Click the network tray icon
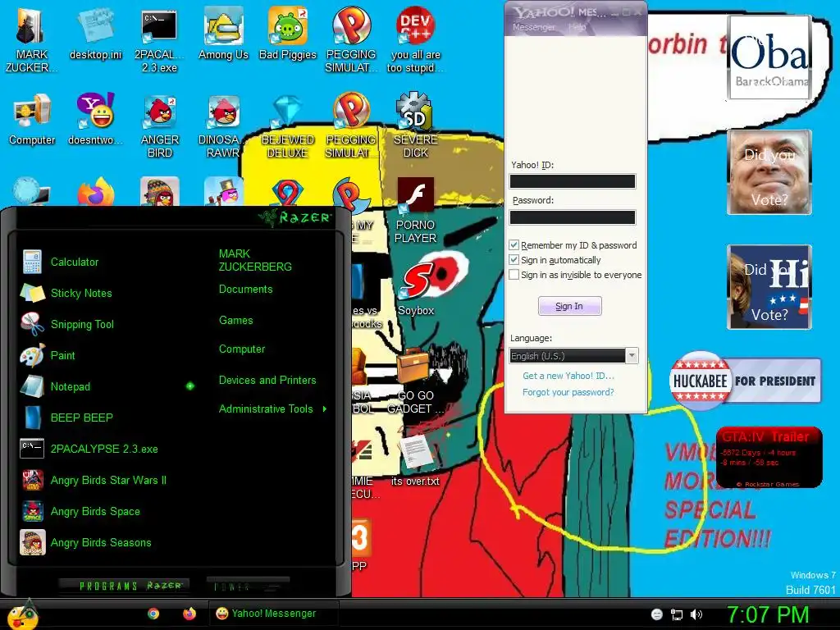 (677, 614)
